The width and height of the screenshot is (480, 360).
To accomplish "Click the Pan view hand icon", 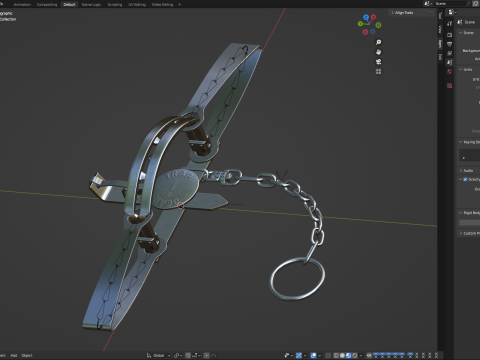I will (378, 52).
